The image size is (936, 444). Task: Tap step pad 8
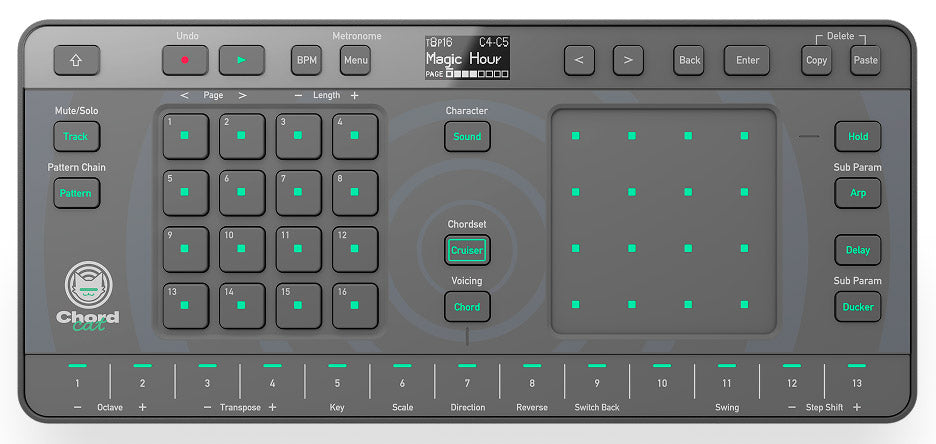pyautogui.click(x=355, y=193)
